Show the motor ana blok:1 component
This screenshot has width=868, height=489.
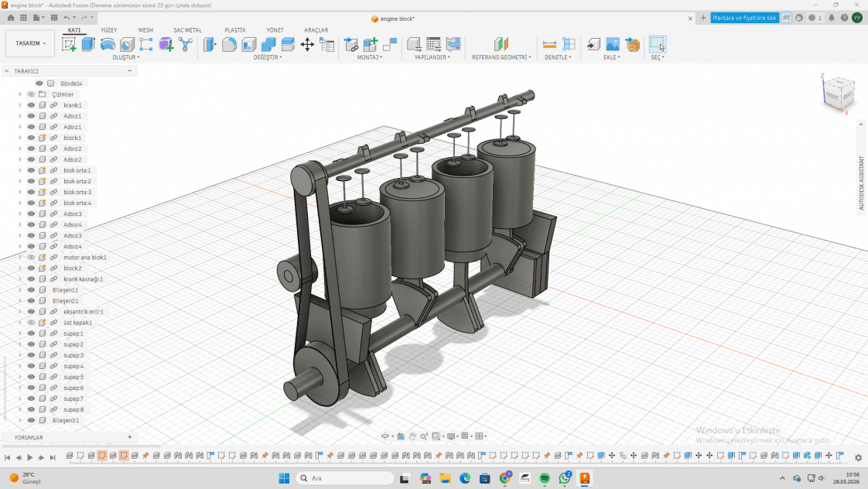coord(31,258)
